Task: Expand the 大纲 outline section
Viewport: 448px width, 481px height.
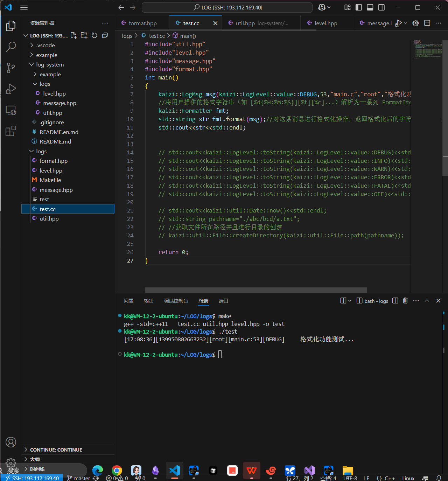Action: 68,459
